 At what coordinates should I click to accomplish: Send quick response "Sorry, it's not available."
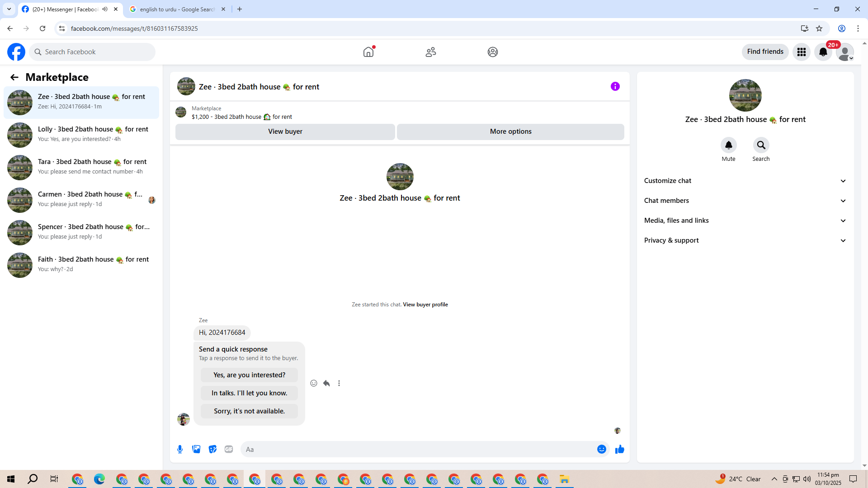click(250, 411)
